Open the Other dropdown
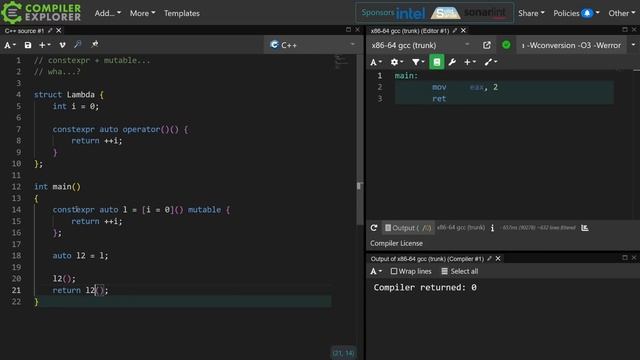Image resolution: width=640 pixels, height=360 pixels. pyautogui.click(x=622, y=13)
